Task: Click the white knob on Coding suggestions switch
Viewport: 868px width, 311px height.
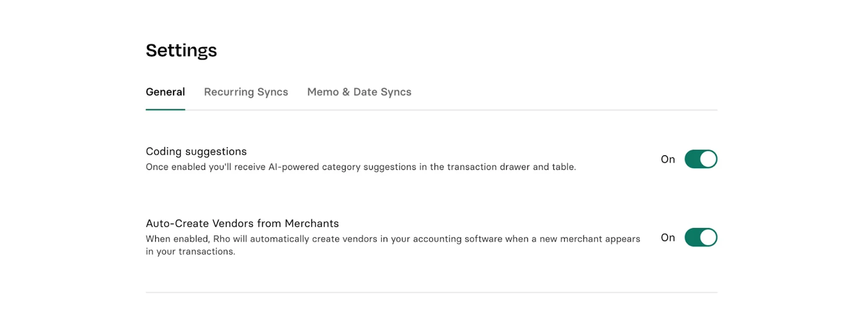Action: pos(708,160)
